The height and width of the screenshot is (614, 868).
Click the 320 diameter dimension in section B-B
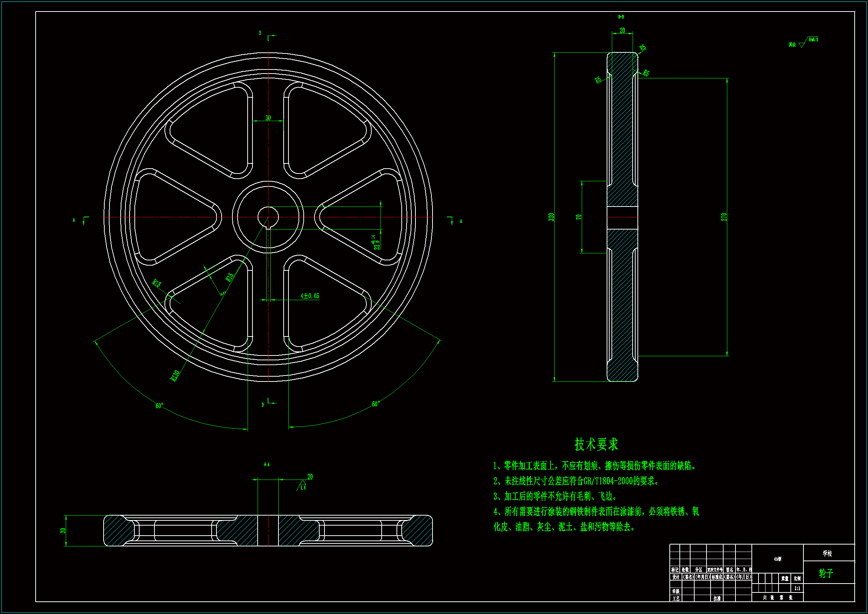pos(551,217)
